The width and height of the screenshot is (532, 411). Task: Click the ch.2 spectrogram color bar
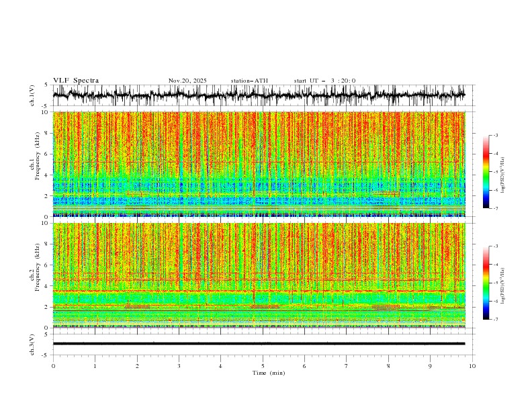pyautogui.click(x=486, y=283)
